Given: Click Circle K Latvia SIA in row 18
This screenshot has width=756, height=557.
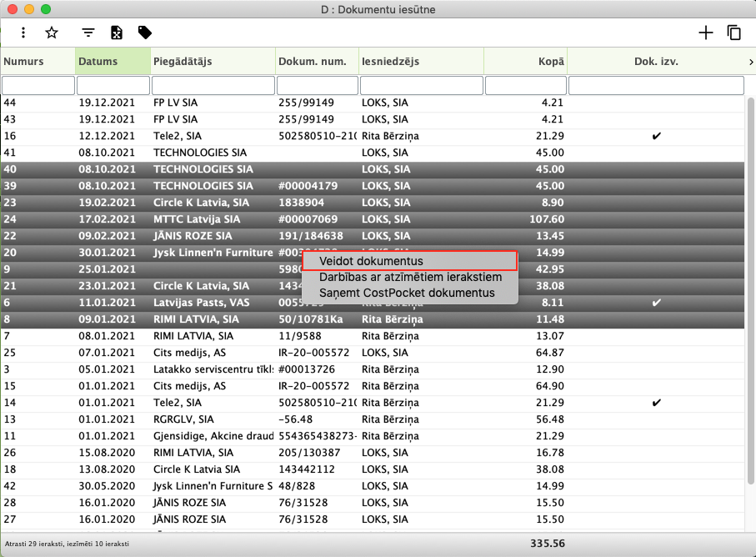Looking at the screenshot, I should [x=198, y=469].
